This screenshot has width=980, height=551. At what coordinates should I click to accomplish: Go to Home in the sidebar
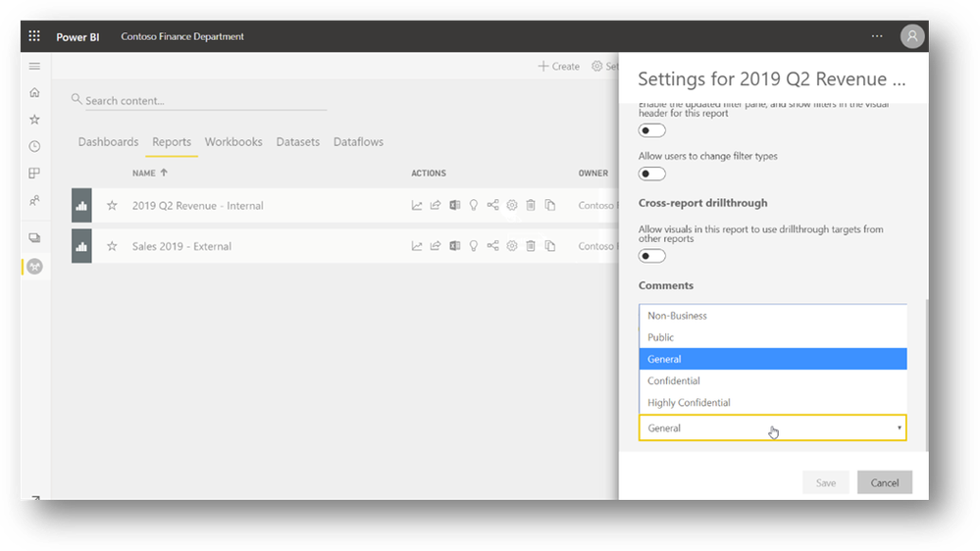click(34, 92)
